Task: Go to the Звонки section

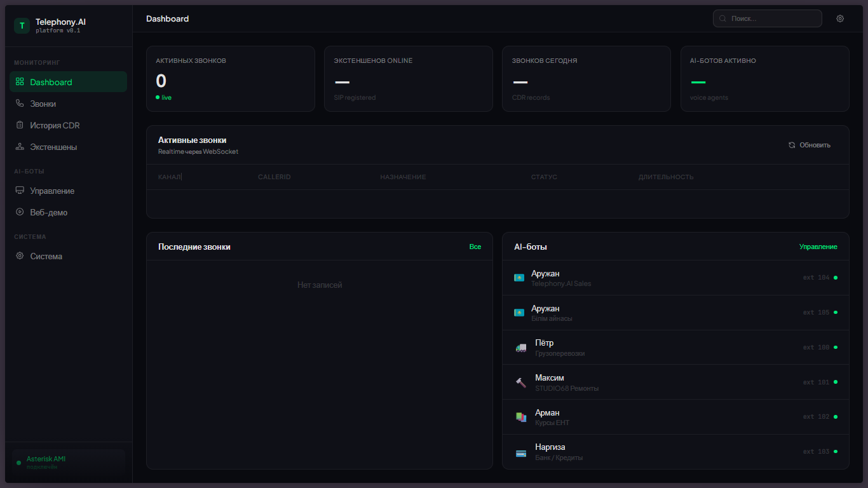Action: [68, 104]
